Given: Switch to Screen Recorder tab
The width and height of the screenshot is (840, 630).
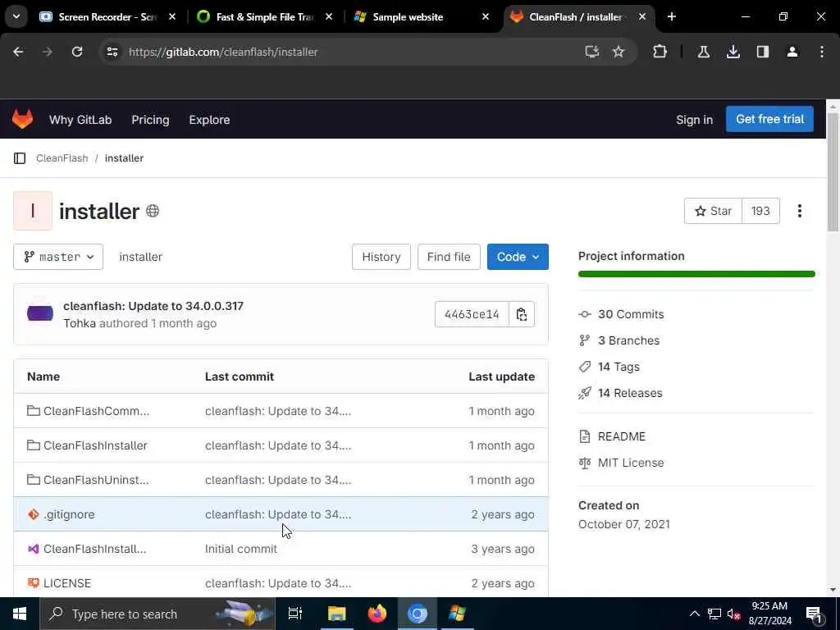Looking at the screenshot, I should click(107, 16).
